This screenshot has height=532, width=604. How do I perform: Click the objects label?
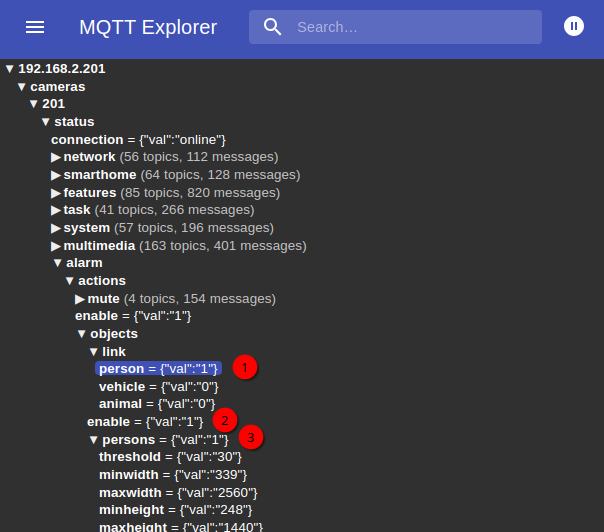[x=114, y=334]
